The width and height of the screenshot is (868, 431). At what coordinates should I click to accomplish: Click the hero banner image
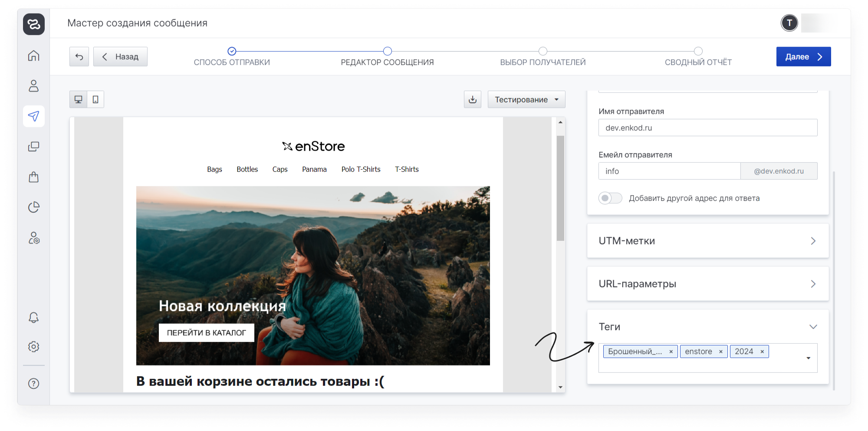[x=313, y=276]
